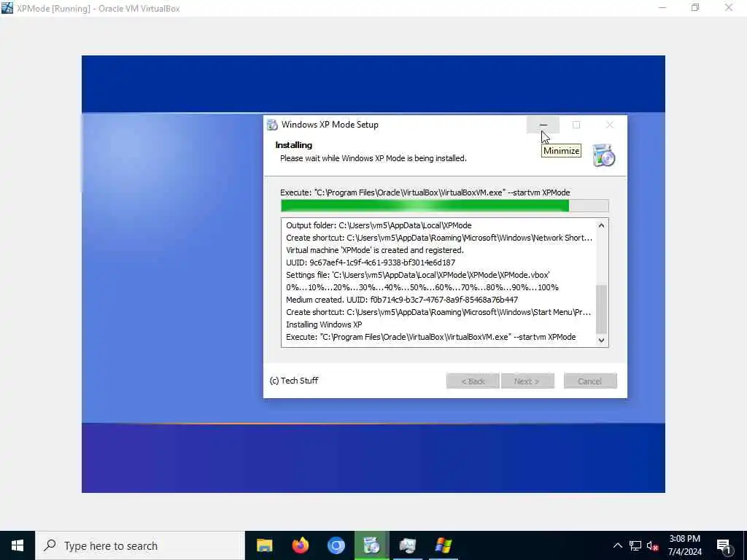Minimize the Windows XP Mode Setup dialog
This screenshot has height=560, width=747.
543,125
